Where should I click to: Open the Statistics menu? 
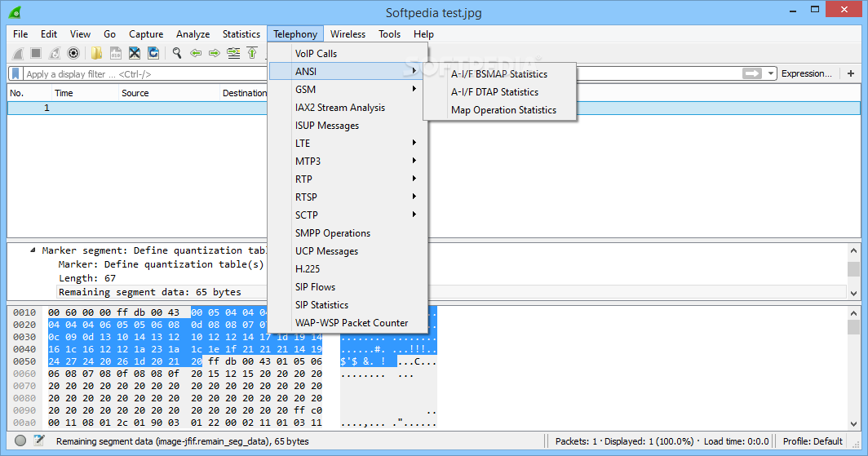(x=241, y=33)
